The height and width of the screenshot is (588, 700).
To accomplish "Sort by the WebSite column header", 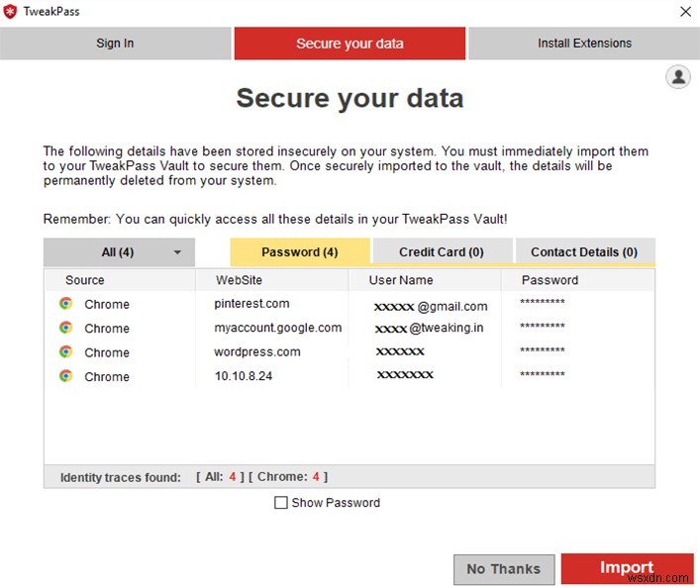I will [238, 280].
